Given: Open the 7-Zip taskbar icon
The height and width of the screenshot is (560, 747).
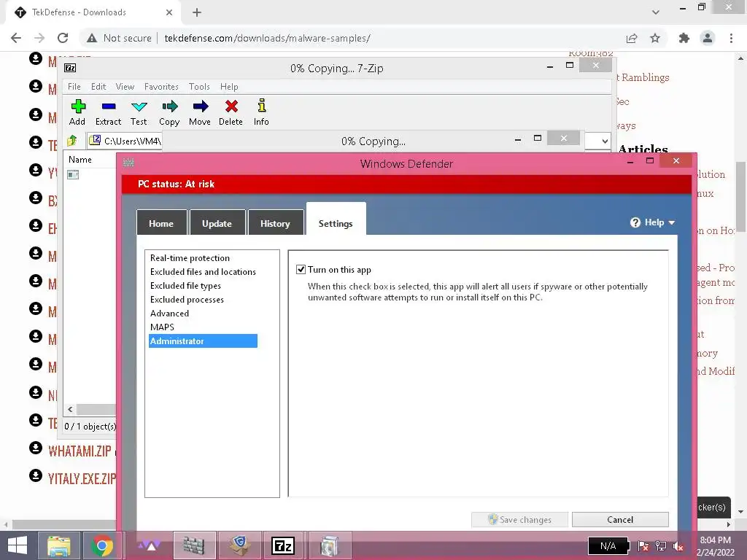Looking at the screenshot, I should click(283, 545).
